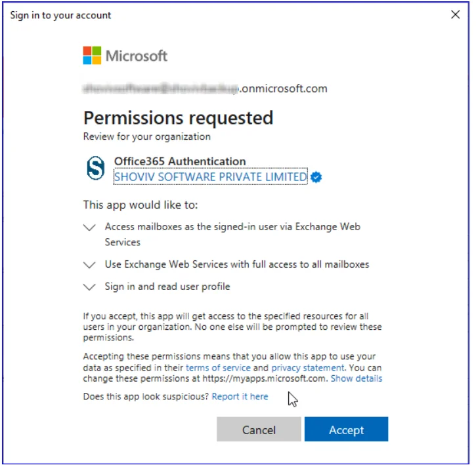Click the This app would like to text

click(141, 205)
